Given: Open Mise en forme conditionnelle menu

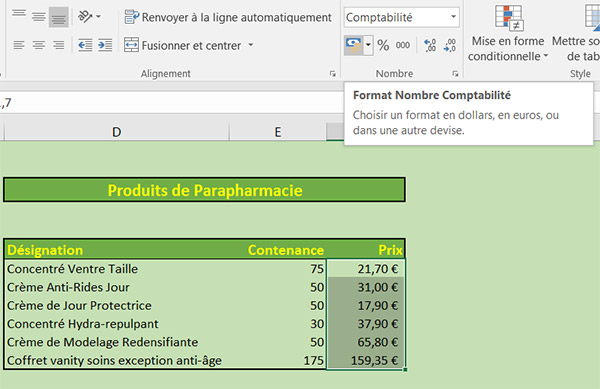Looking at the screenshot, I should point(508,33).
